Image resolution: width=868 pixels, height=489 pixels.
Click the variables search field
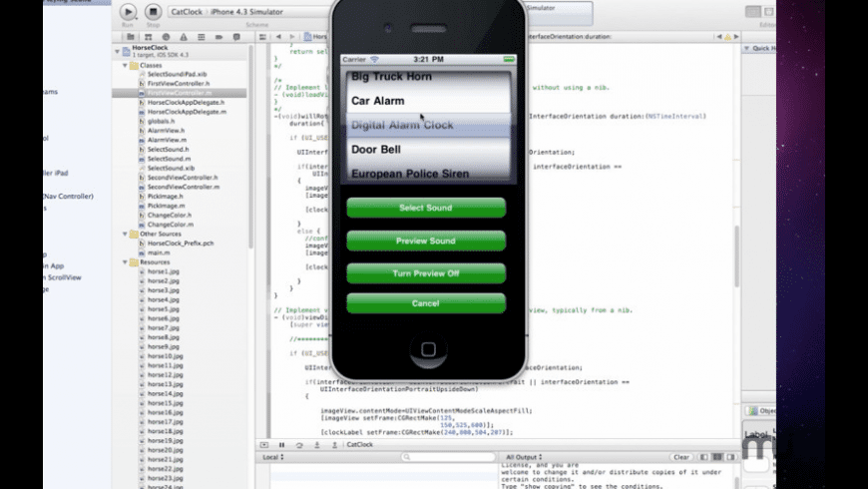pyautogui.click(x=448, y=457)
